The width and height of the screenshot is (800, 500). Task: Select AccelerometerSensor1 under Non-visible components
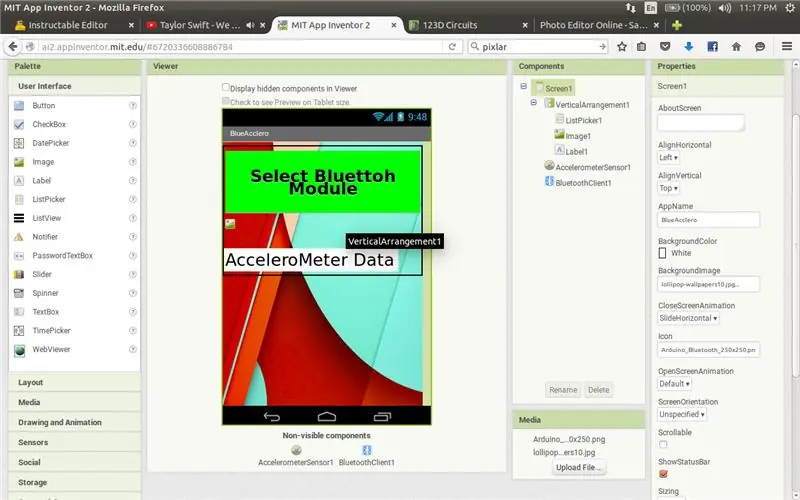tap(296, 456)
